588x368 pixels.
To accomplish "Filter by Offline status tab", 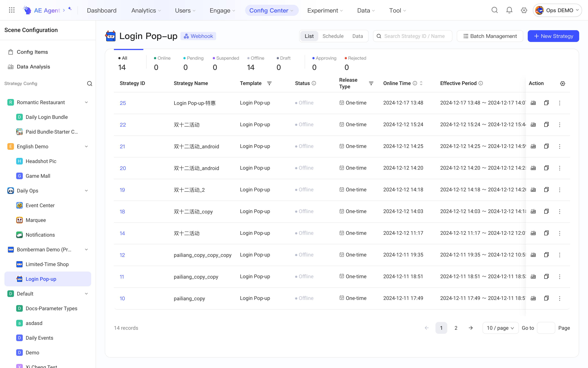I will pos(256,63).
